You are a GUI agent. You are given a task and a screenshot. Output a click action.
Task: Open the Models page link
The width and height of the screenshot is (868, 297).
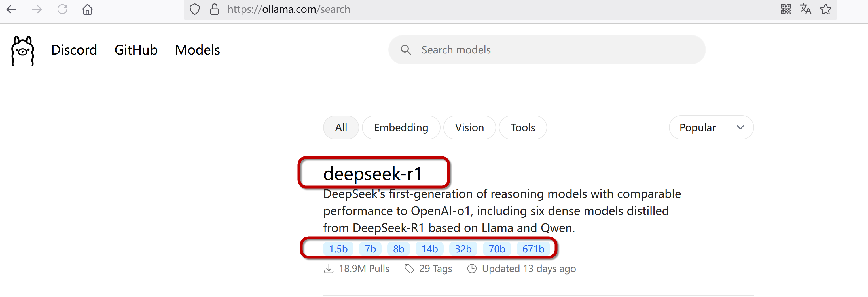pyautogui.click(x=198, y=50)
